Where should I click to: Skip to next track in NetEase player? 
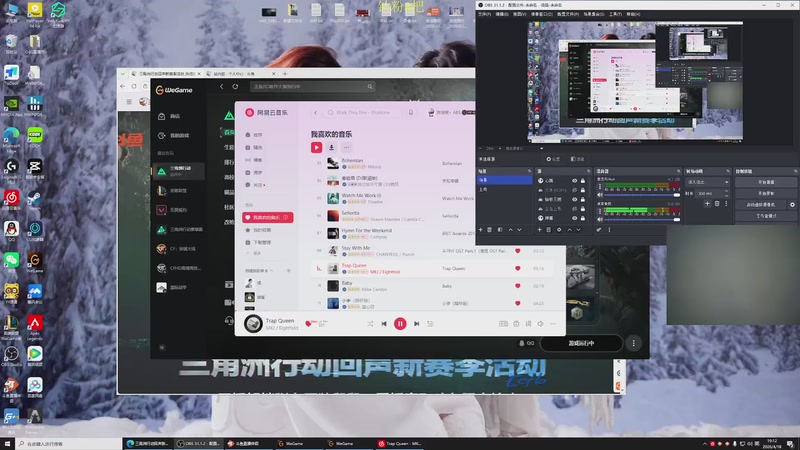coord(416,323)
